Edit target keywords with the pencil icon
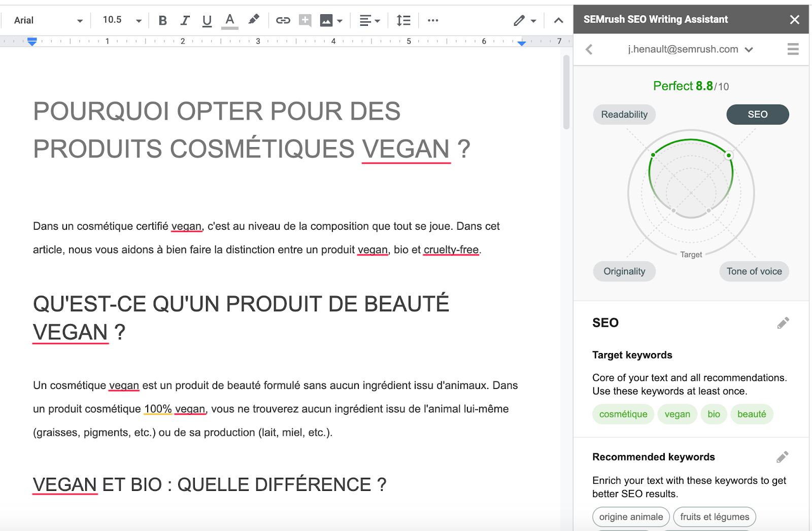 tap(783, 323)
